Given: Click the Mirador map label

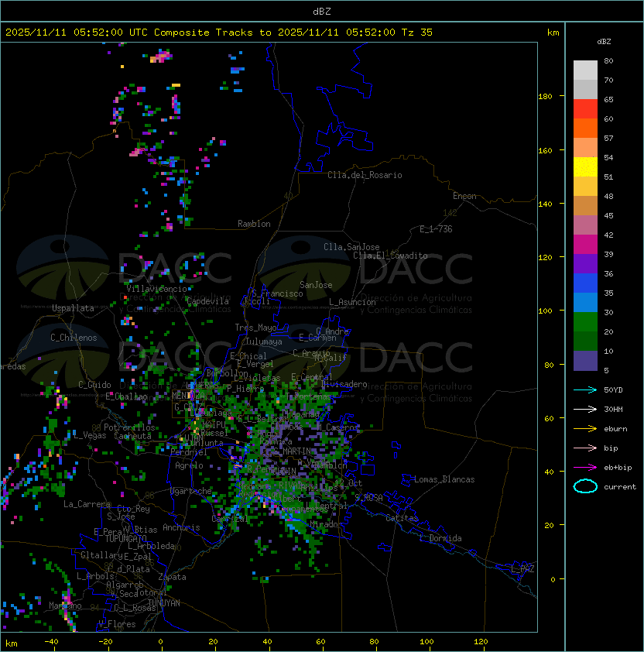Looking at the screenshot, I should tap(327, 524).
